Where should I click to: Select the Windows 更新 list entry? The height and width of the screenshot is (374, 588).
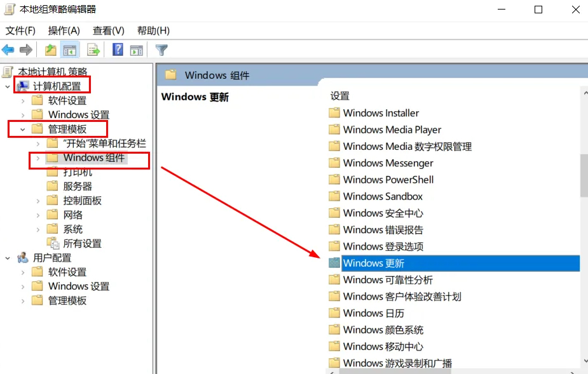(x=460, y=263)
